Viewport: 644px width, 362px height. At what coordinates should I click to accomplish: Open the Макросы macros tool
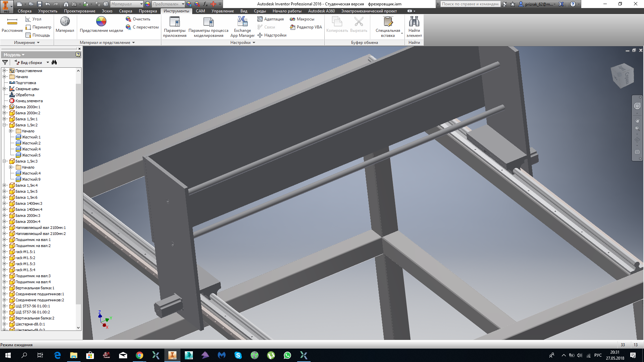tap(302, 19)
